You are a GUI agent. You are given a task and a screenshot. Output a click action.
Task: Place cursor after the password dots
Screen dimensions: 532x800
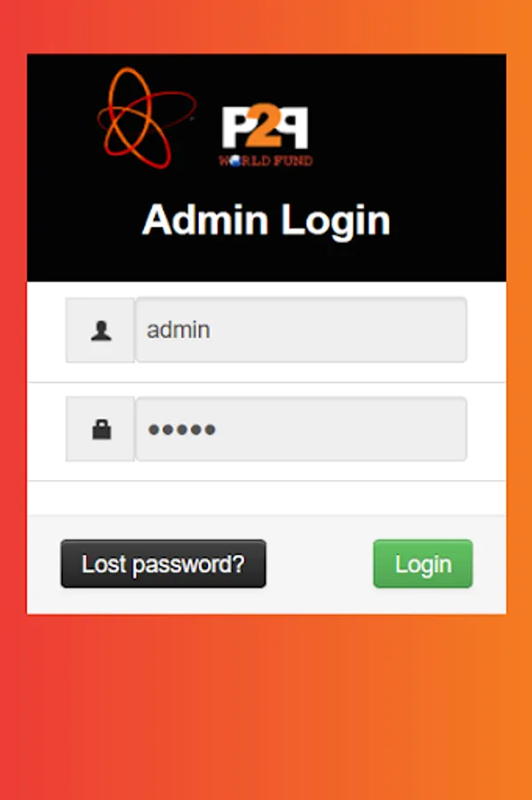[218, 429]
